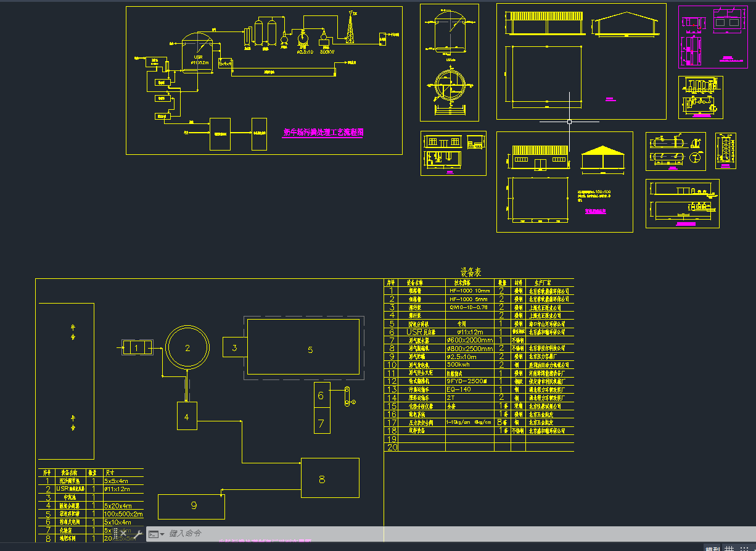The height and width of the screenshot is (551, 756).
Task: Select the 'QW10-10-0.78' specification cell
Action: click(469, 307)
